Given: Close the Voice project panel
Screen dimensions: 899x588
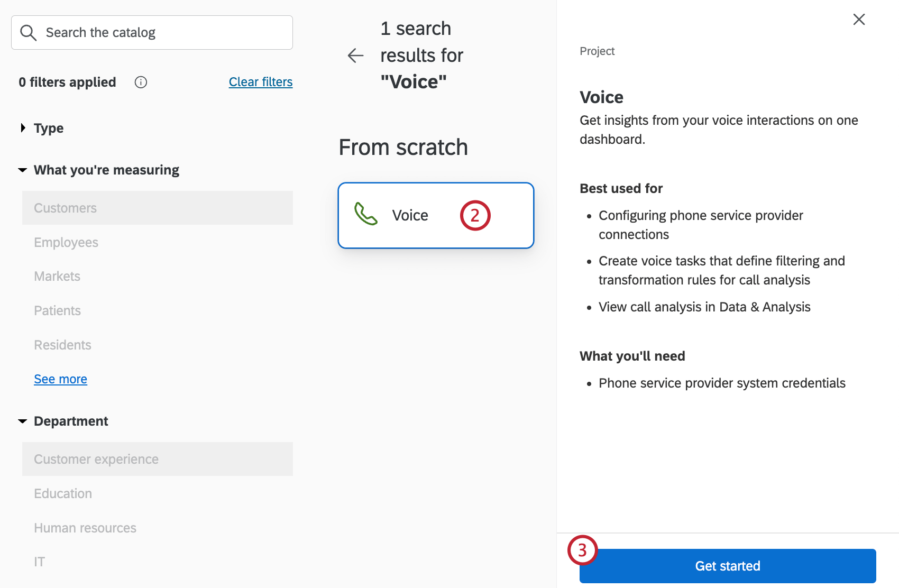Looking at the screenshot, I should (859, 20).
